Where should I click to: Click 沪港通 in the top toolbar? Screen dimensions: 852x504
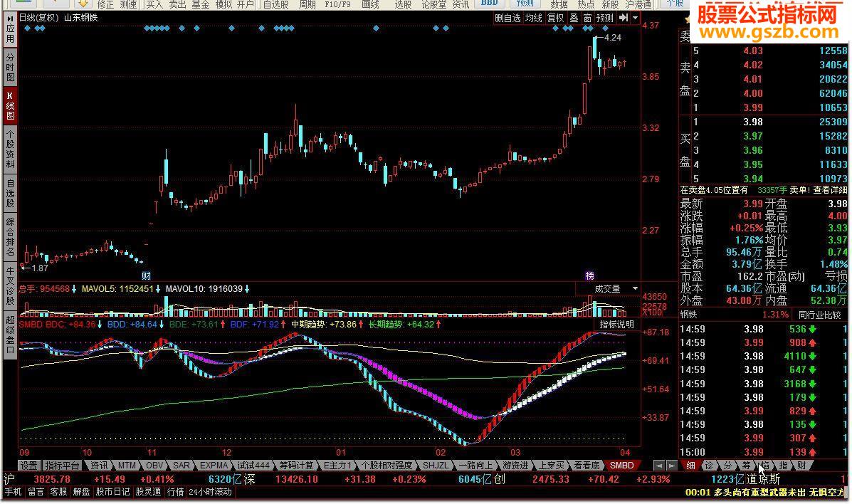(638, 4)
